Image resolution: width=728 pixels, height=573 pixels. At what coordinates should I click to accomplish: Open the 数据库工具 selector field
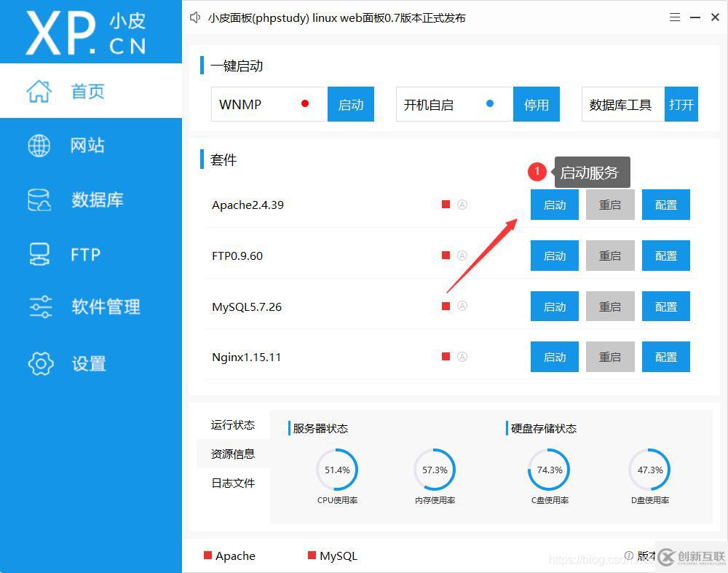(622, 104)
